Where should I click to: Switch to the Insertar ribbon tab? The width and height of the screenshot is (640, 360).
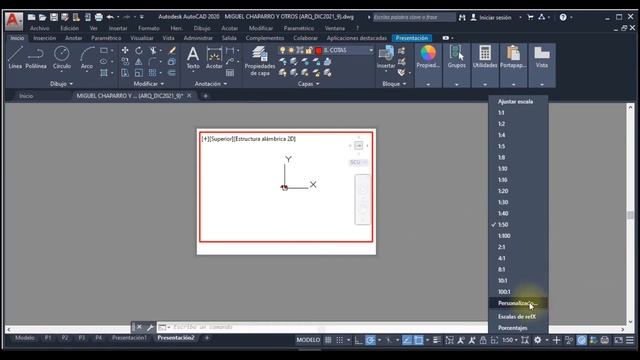[44, 38]
